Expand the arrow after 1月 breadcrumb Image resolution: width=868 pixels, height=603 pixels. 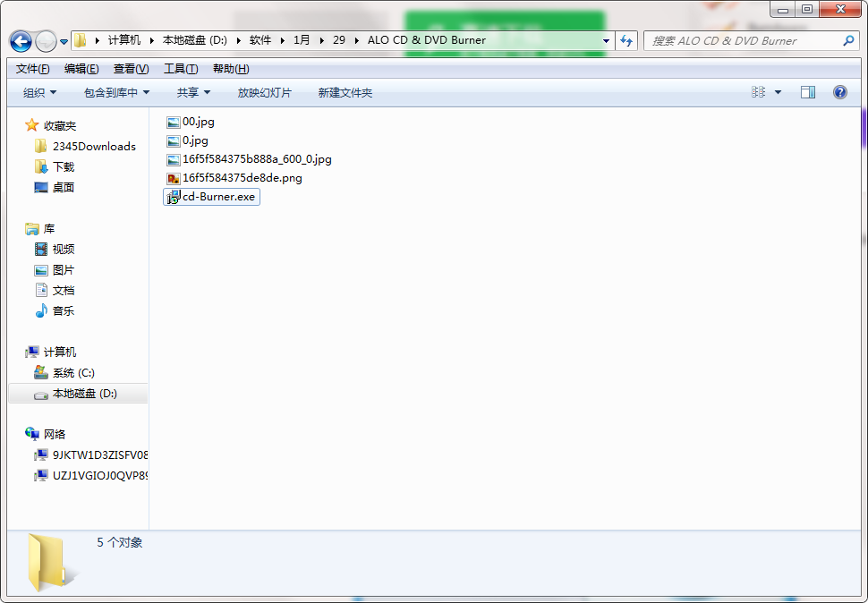click(321, 40)
